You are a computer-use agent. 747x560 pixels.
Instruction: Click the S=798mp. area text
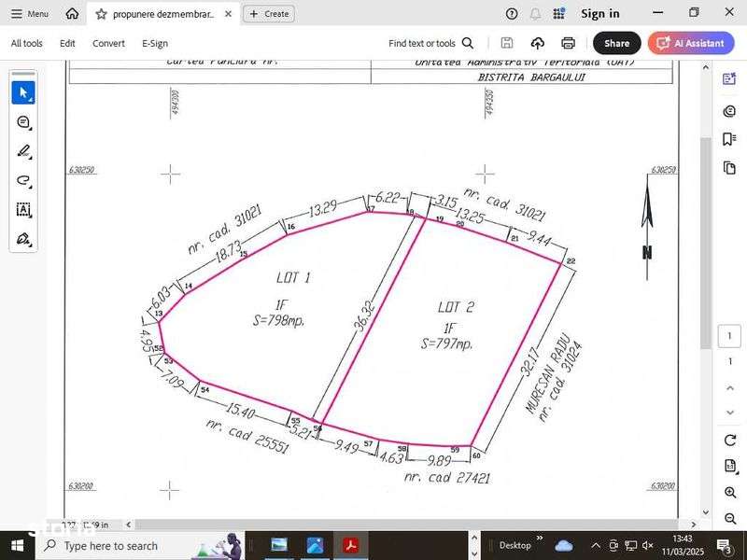(278, 320)
